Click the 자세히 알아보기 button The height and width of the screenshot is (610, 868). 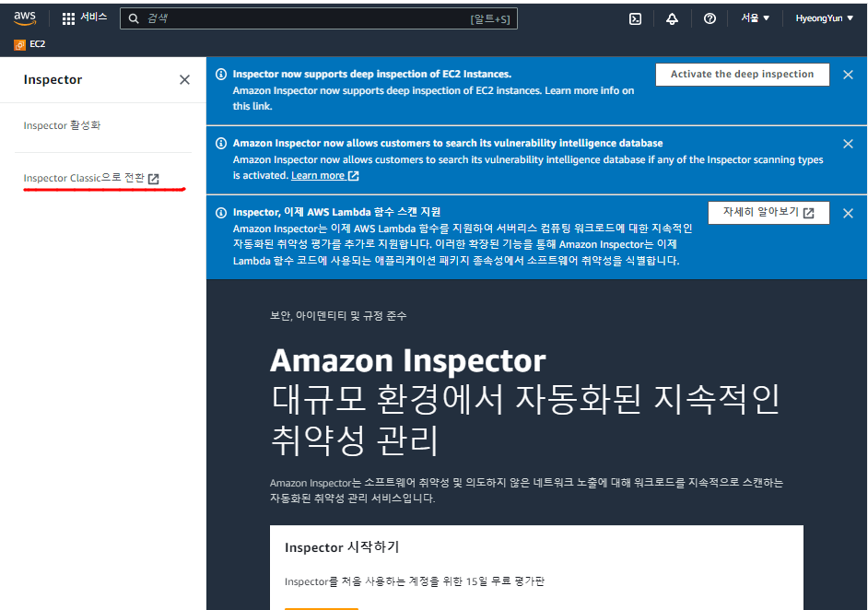click(768, 213)
